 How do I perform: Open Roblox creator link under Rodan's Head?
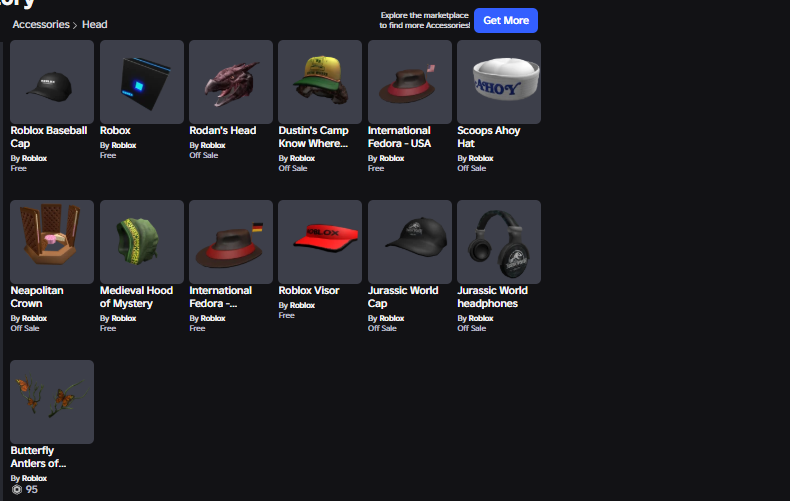pos(213,145)
